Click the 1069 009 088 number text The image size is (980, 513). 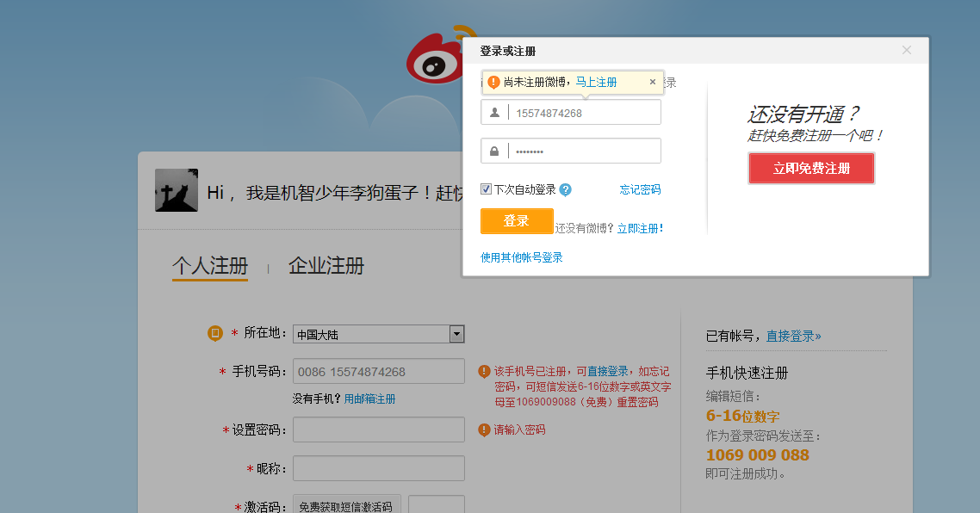[x=758, y=454]
